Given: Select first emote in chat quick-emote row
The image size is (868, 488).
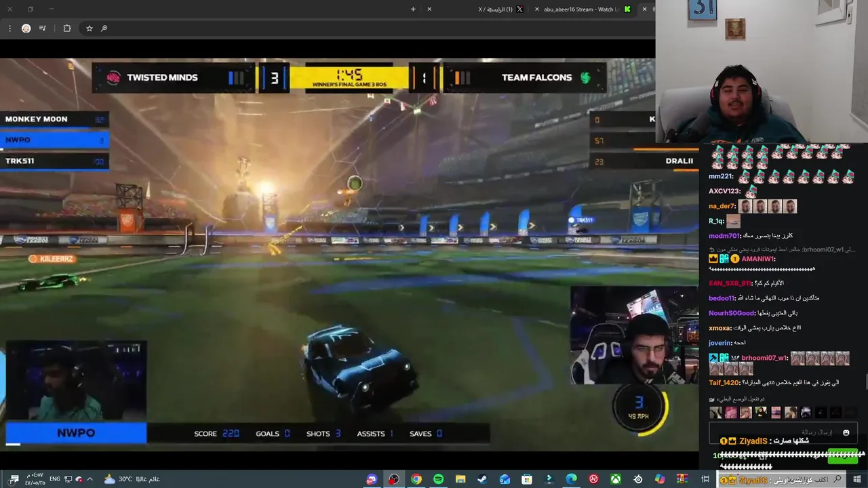Looking at the screenshot, I should pyautogui.click(x=715, y=412).
